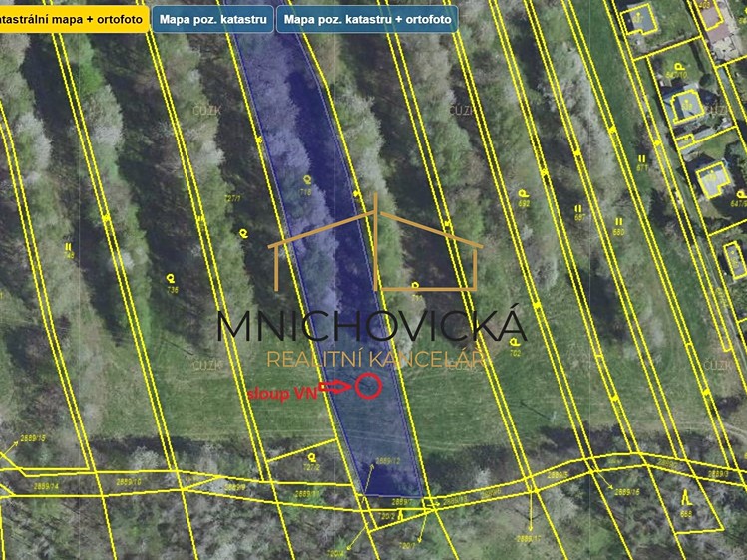Click the parcel 2889/15 label near left edge
747x560 pixels.
tap(33, 438)
